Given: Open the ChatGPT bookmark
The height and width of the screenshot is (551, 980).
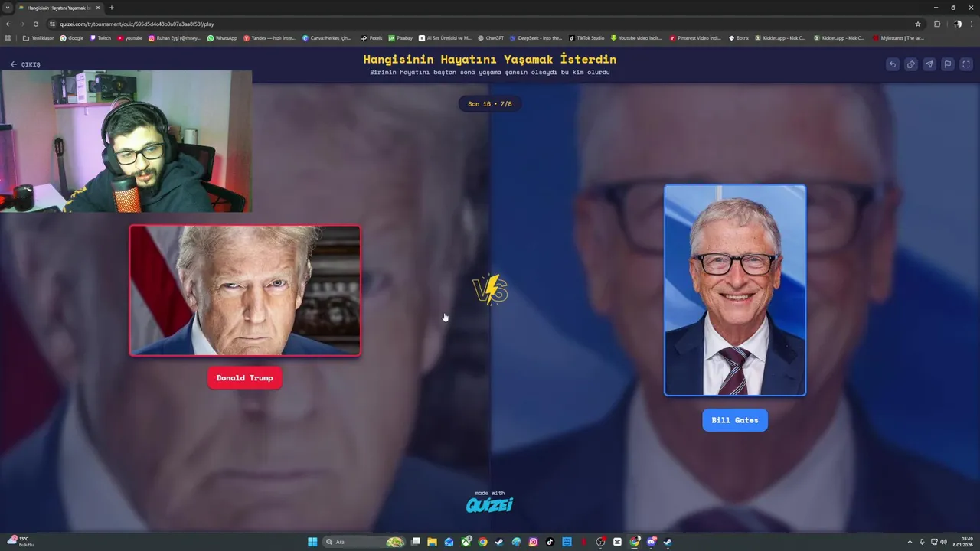Looking at the screenshot, I should tap(491, 37).
